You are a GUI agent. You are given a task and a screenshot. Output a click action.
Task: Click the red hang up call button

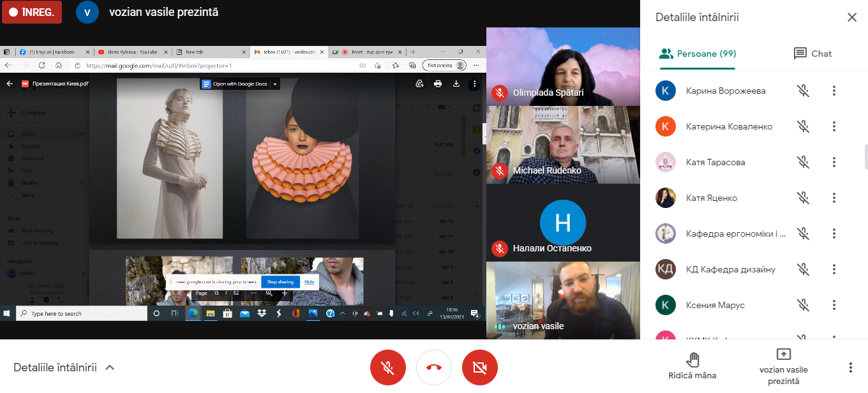click(434, 368)
